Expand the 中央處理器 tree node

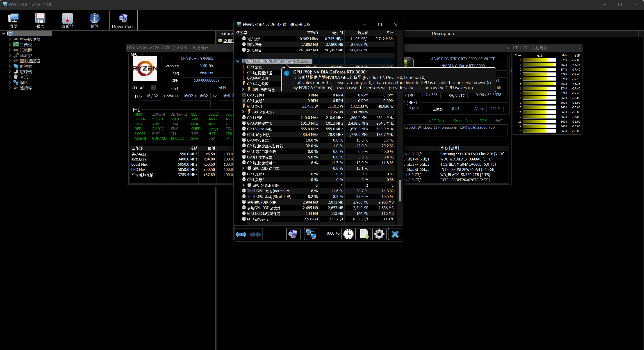(x=9, y=39)
